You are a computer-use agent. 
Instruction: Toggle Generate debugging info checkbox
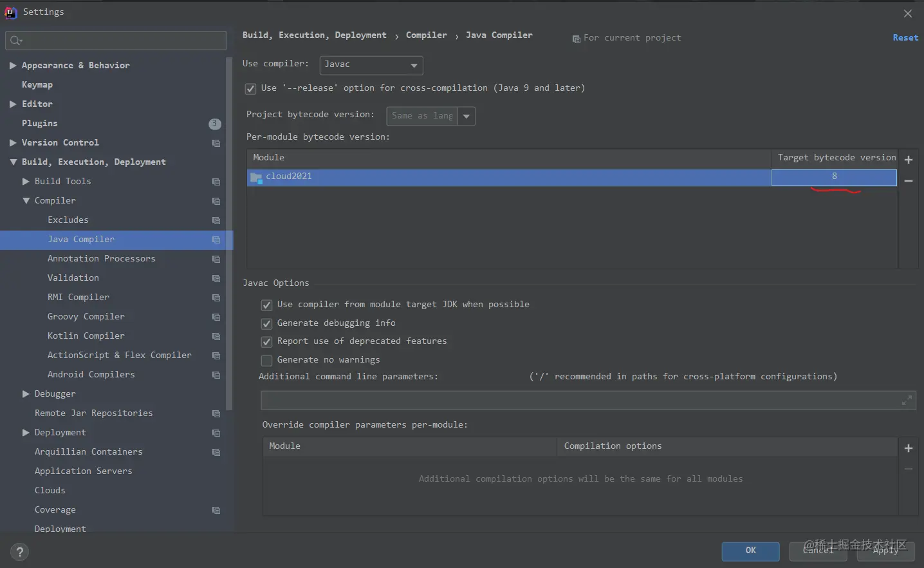pos(266,323)
